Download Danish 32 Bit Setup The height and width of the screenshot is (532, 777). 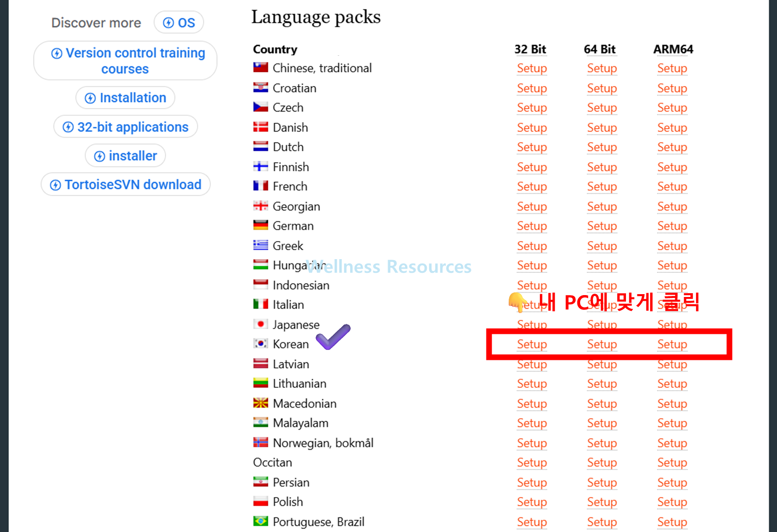click(532, 127)
